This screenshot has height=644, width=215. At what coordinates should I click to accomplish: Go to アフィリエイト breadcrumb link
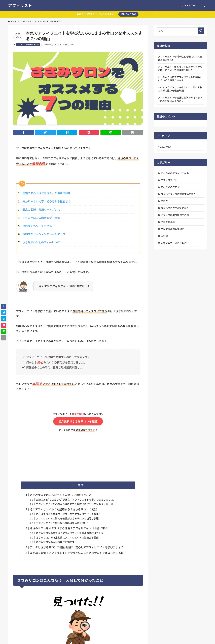click(27, 21)
